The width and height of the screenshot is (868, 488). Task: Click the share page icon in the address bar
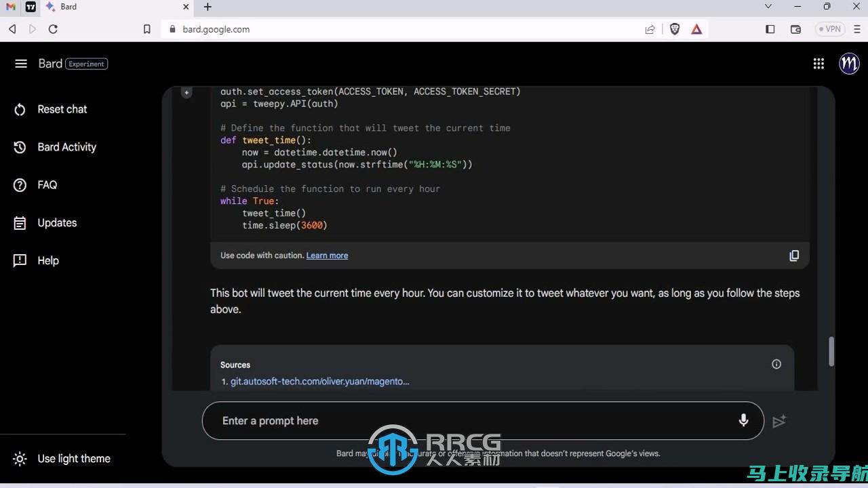[x=650, y=29]
